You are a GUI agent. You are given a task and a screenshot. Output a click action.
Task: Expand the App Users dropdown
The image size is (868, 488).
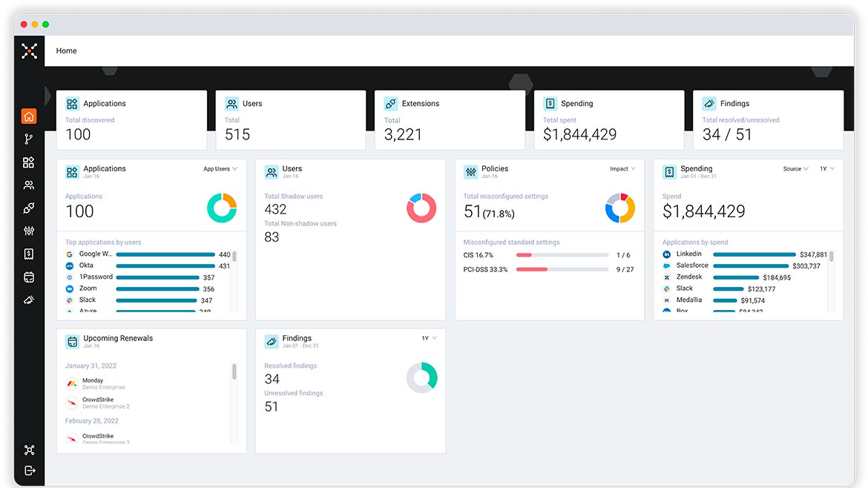click(x=220, y=169)
